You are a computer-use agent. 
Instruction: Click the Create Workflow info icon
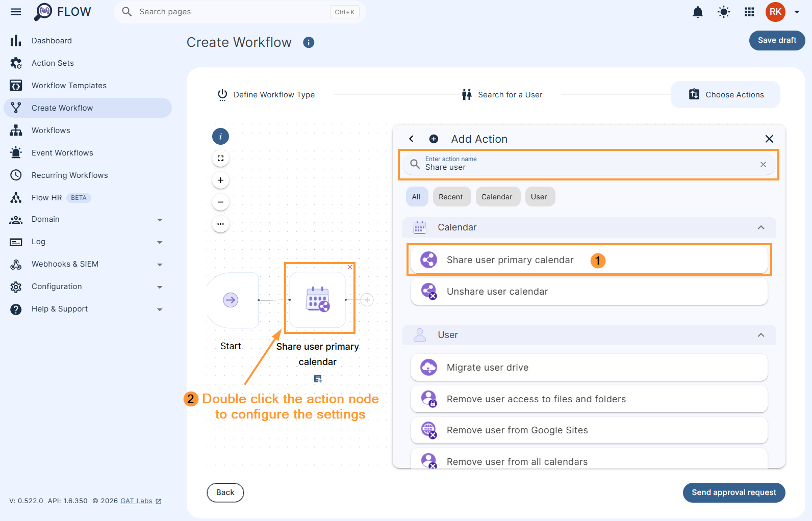click(309, 43)
